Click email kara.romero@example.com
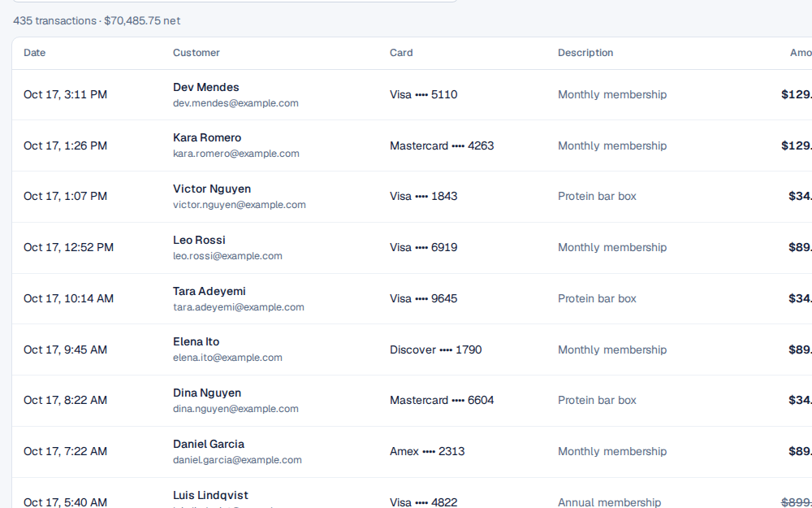812x508 pixels. (x=236, y=154)
